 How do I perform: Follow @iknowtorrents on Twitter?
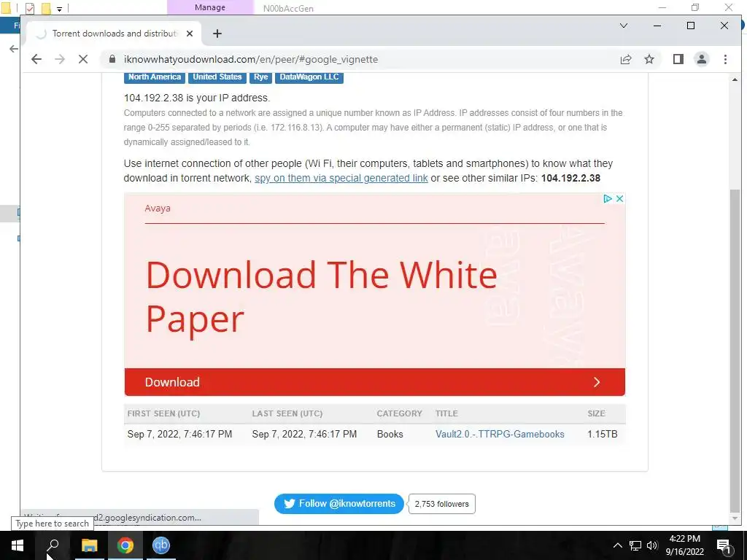[x=338, y=504]
